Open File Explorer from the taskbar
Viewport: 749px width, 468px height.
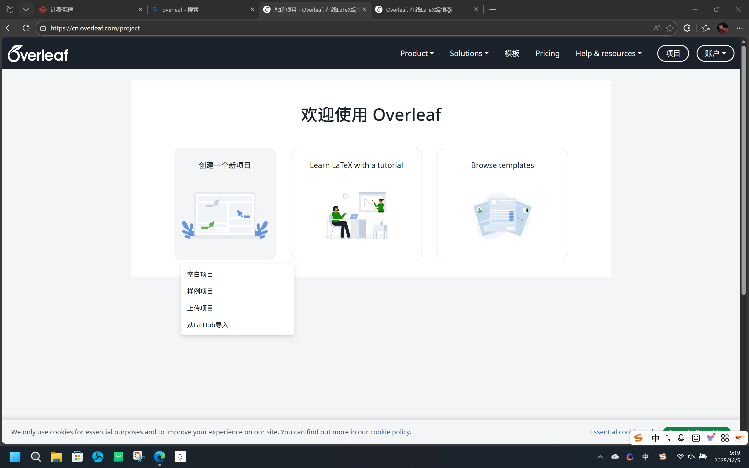[x=57, y=457]
